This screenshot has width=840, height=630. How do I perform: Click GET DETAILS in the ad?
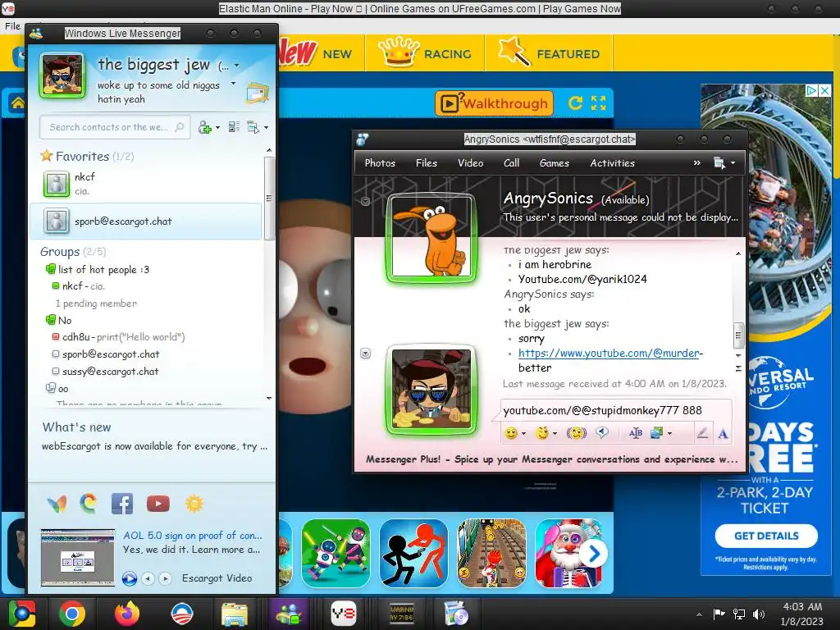[766, 536]
